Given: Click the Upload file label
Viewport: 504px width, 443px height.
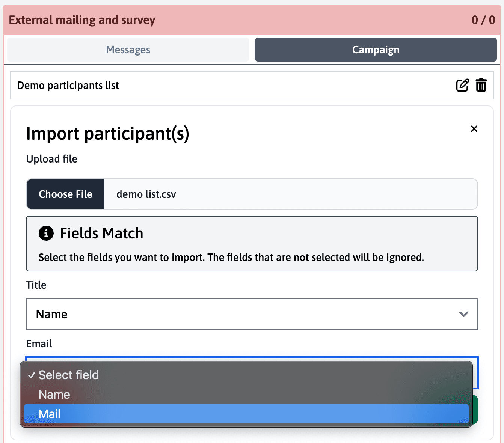Looking at the screenshot, I should (x=52, y=159).
